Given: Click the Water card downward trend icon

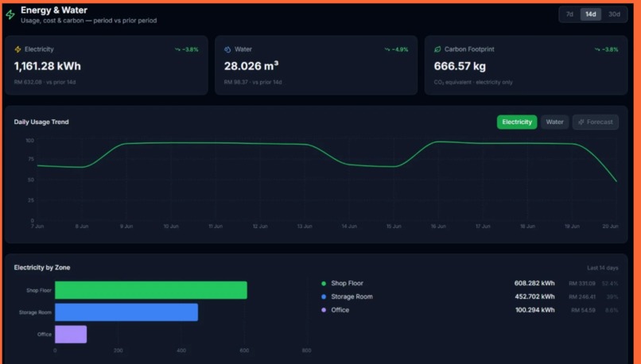Looking at the screenshot, I should tap(387, 49).
